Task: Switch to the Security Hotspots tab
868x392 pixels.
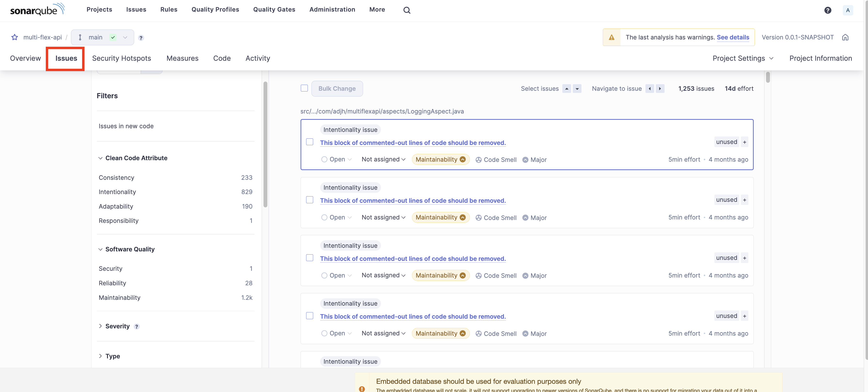Action: pyautogui.click(x=121, y=58)
